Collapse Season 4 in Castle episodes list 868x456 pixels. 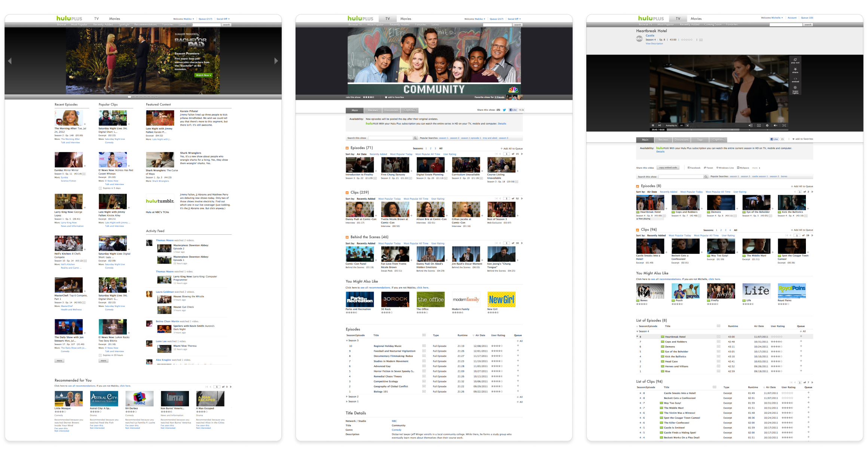click(637, 332)
